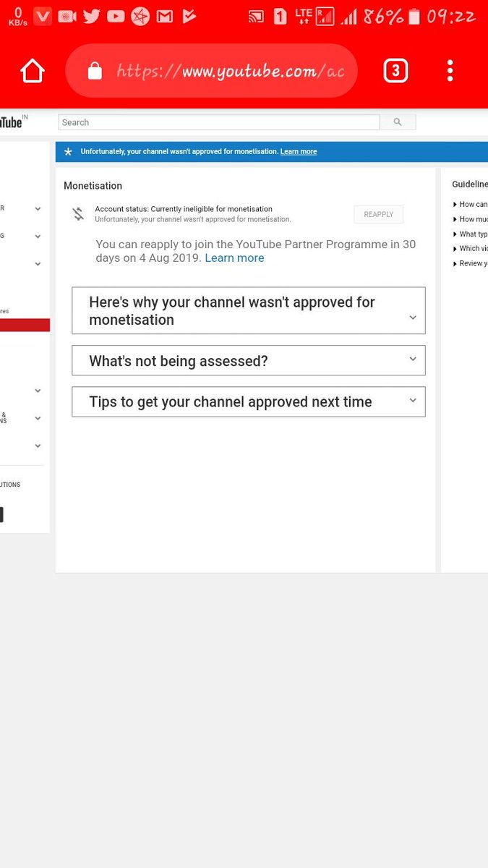Tap the browser home icon

[x=33, y=71]
